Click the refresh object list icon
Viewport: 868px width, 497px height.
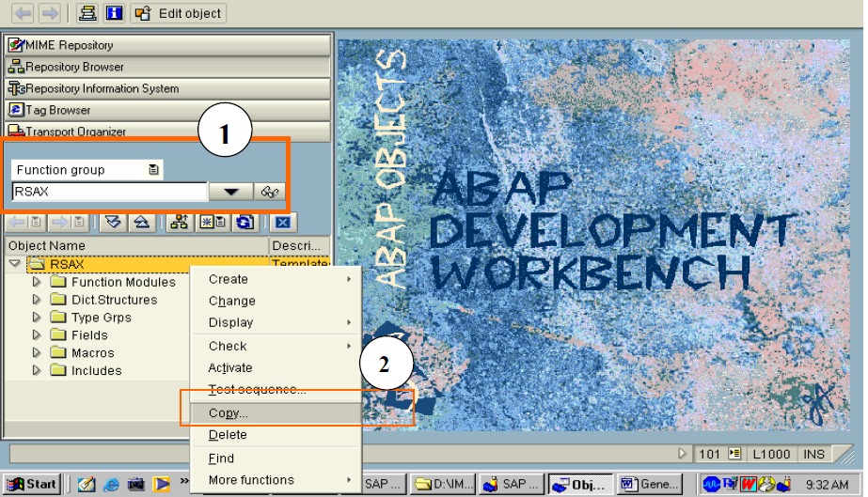click(245, 223)
